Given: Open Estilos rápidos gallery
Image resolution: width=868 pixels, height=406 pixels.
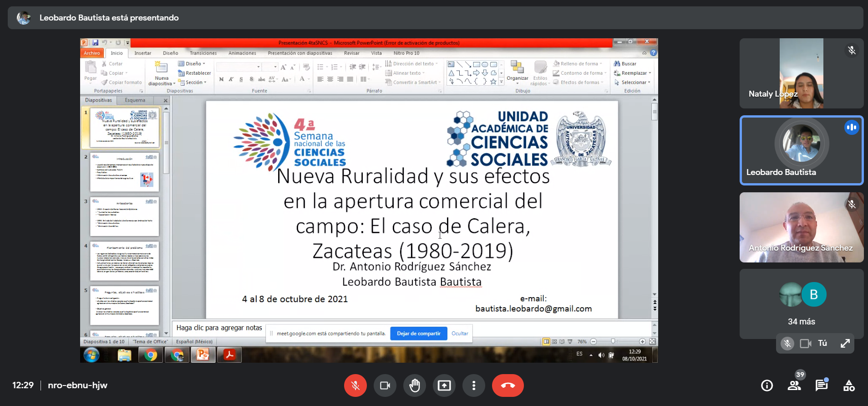Looking at the screenshot, I should coord(540,73).
